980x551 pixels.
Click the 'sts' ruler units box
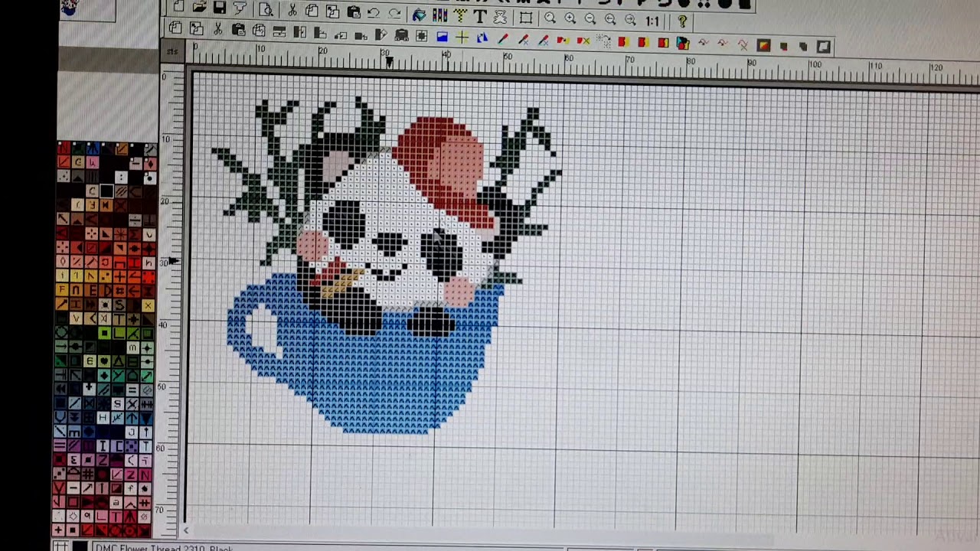pyautogui.click(x=173, y=52)
